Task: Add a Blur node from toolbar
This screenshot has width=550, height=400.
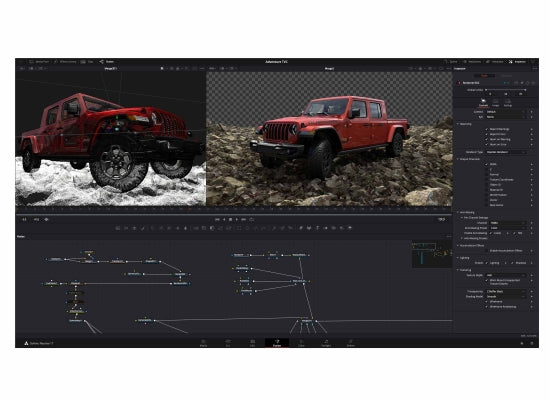Action: click(185, 228)
